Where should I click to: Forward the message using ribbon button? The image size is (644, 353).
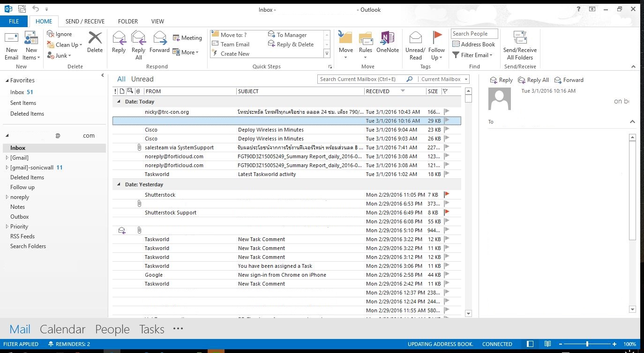point(159,43)
